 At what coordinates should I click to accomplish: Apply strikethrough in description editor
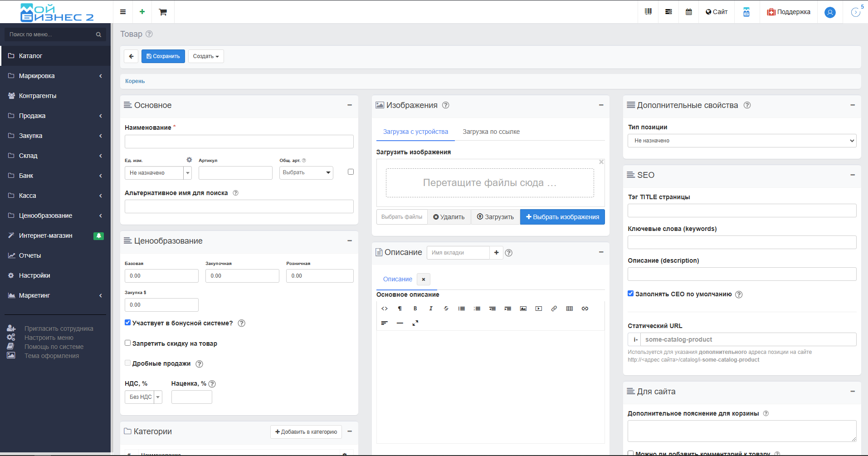coord(446,309)
